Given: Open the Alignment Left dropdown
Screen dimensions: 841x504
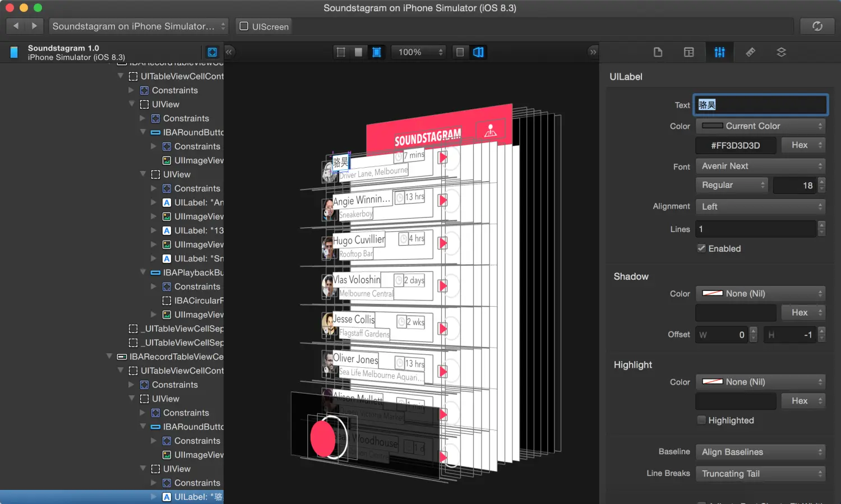Looking at the screenshot, I should (761, 206).
